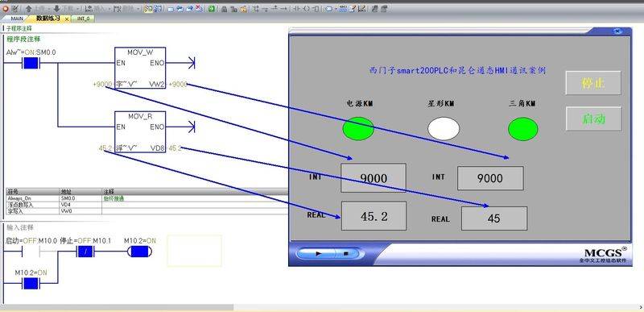Click the horizontal scrollbar at bottom
The height and width of the screenshot is (312, 644).
[x=117, y=307]
